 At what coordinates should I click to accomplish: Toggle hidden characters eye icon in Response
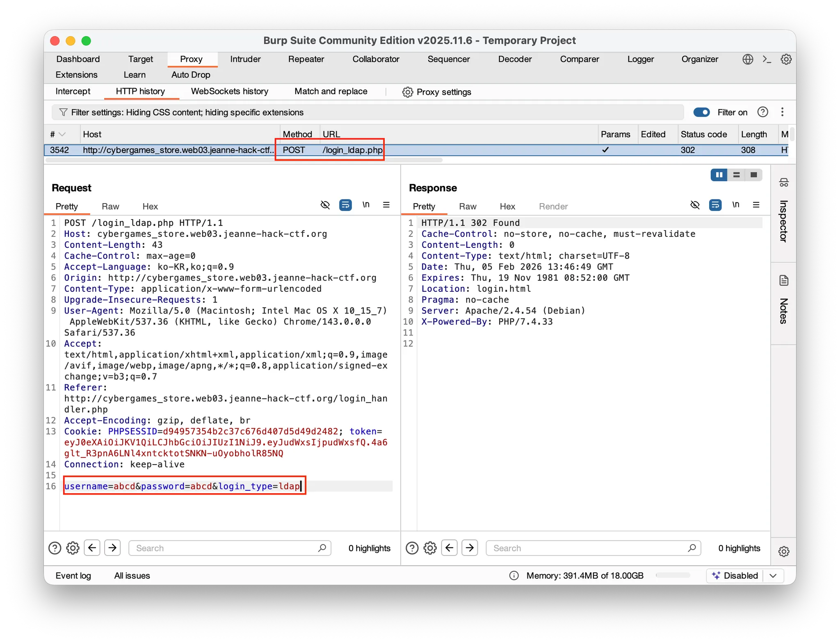click(694, 205)
